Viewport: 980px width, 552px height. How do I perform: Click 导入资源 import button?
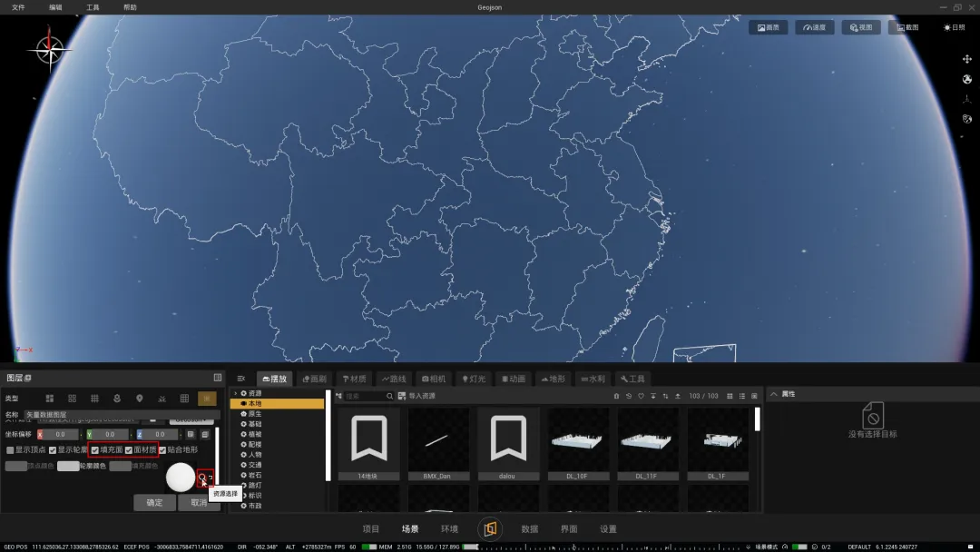[x=416, y=396]
